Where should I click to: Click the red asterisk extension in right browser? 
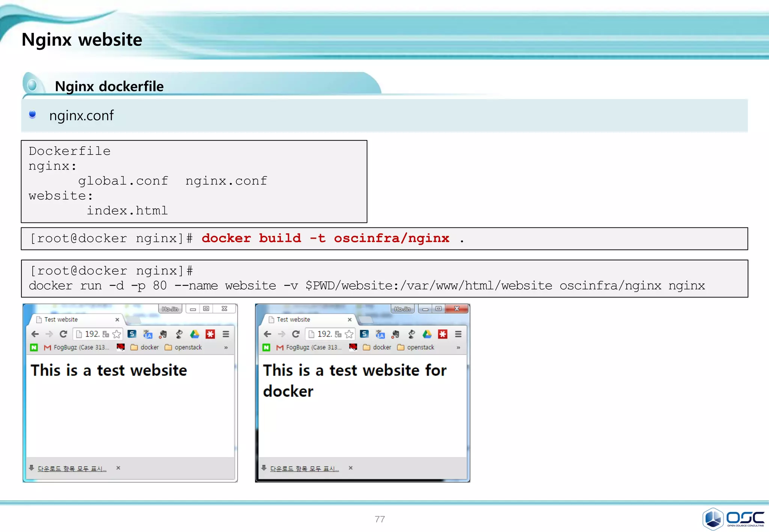coord(443,334)
